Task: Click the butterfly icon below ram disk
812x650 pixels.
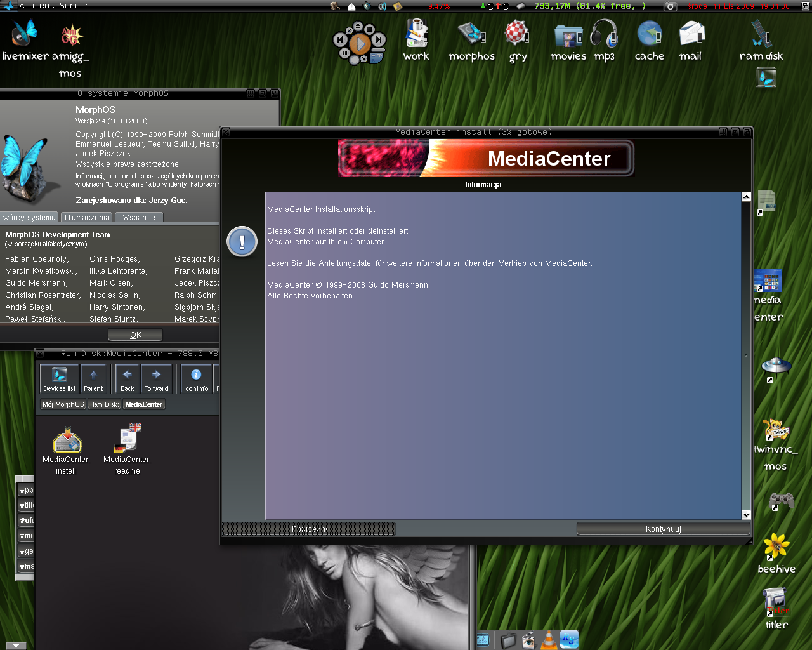Action: click(766, 77)
